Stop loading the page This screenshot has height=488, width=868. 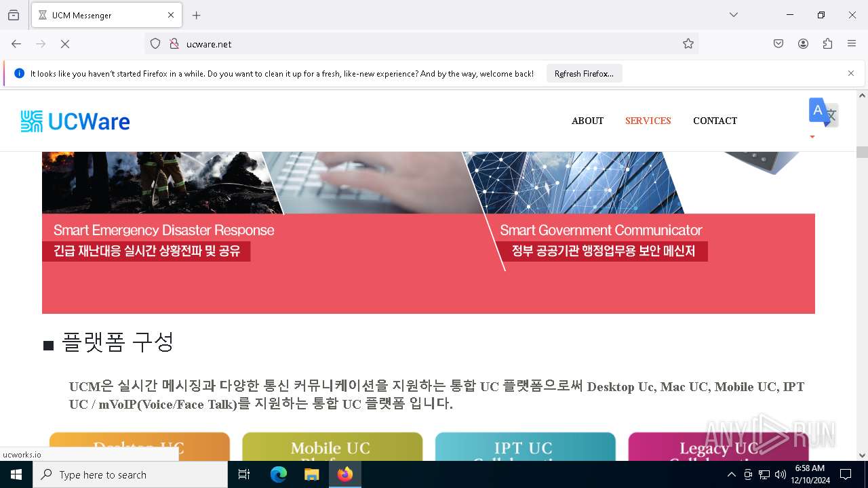tap(65, 43)
